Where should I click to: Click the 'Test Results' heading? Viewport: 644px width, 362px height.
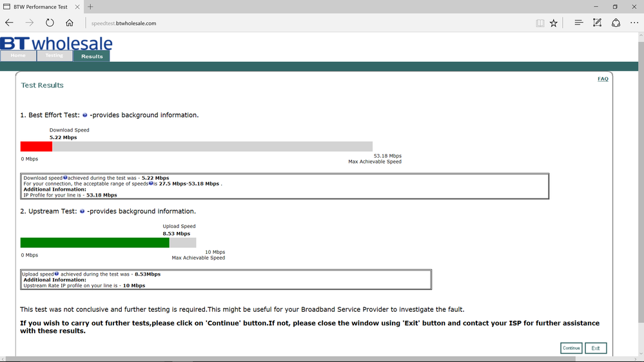[x=43, y=86]
